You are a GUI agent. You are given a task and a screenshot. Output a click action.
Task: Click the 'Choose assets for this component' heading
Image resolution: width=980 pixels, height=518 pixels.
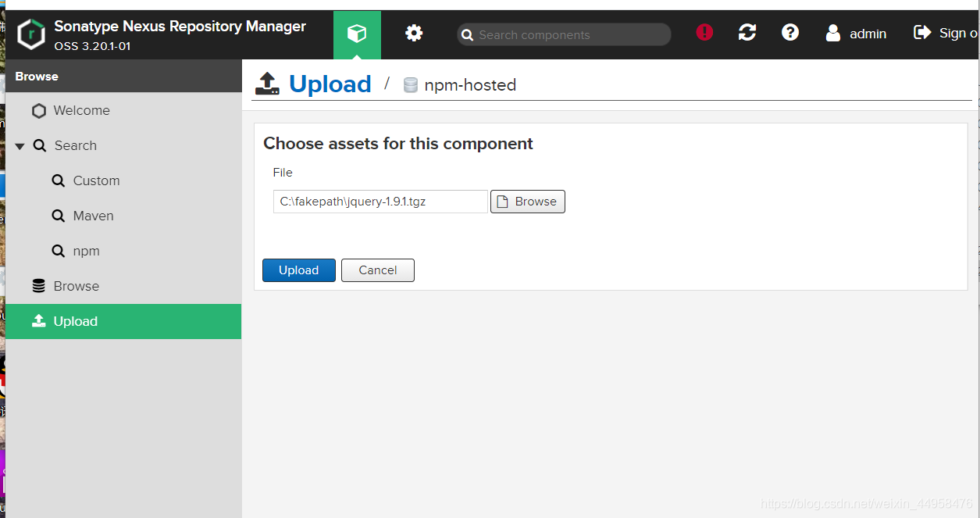[398, 144]
